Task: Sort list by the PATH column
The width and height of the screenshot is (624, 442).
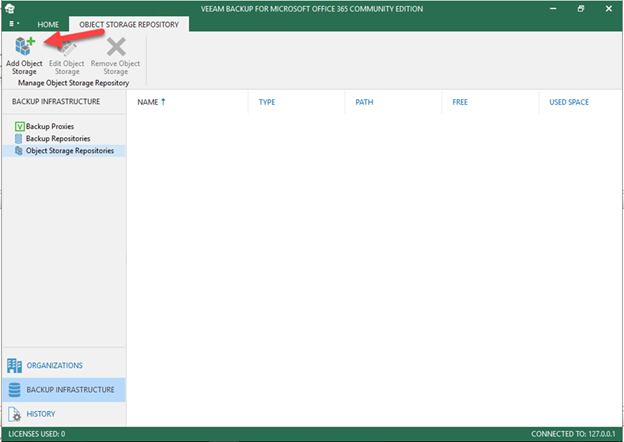Action: click(364, 102)
